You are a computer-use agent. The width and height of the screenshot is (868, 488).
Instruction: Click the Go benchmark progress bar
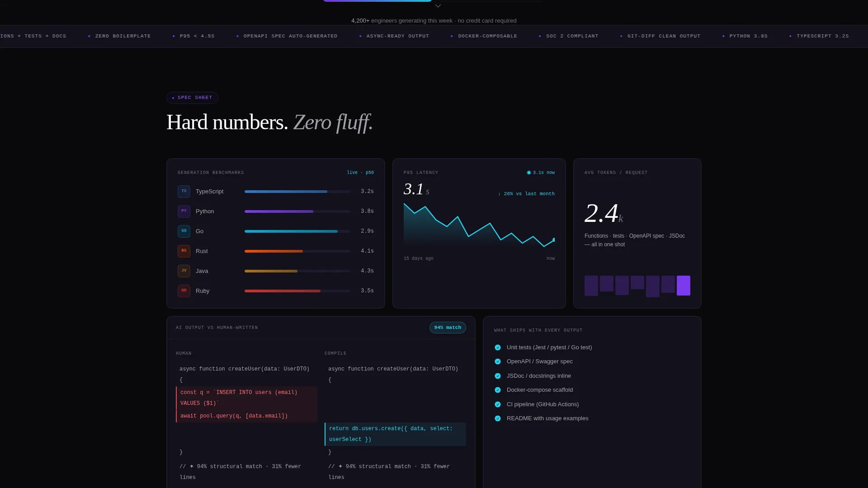coord(297,231)
